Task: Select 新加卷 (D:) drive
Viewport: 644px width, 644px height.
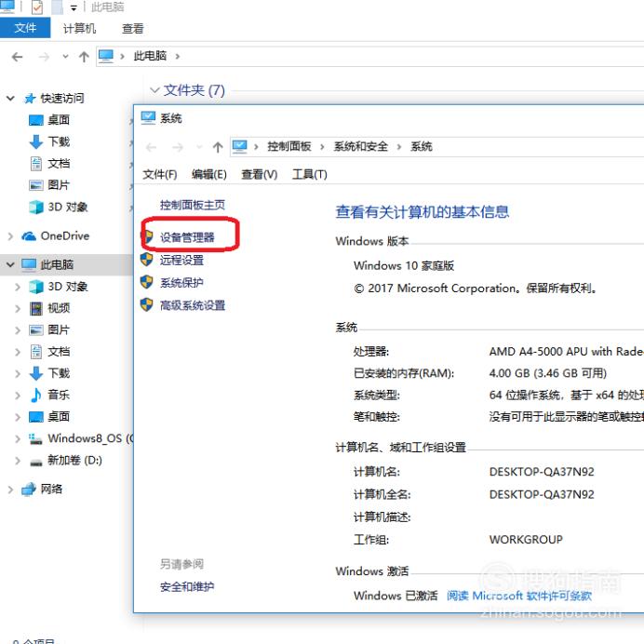Action: [74, 461]
